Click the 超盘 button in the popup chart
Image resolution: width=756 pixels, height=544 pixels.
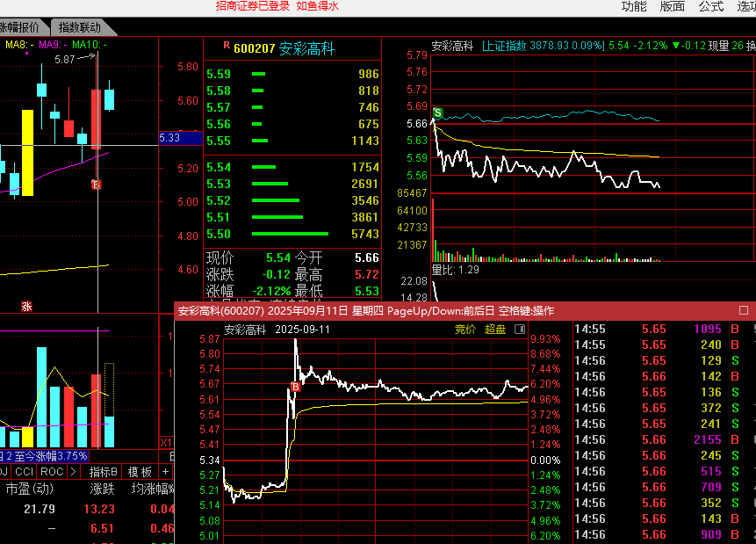click(x=494, y=330)
